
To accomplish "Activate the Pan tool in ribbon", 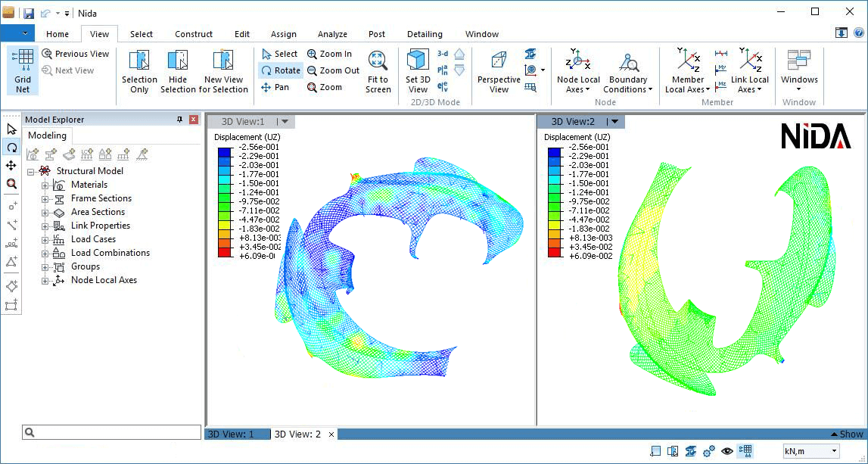I will coord(275,87).
